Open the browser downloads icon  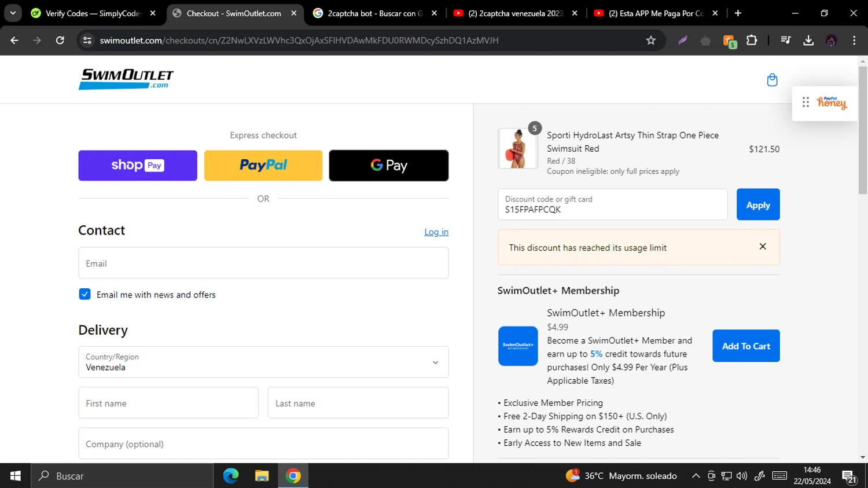pos(808,40)
